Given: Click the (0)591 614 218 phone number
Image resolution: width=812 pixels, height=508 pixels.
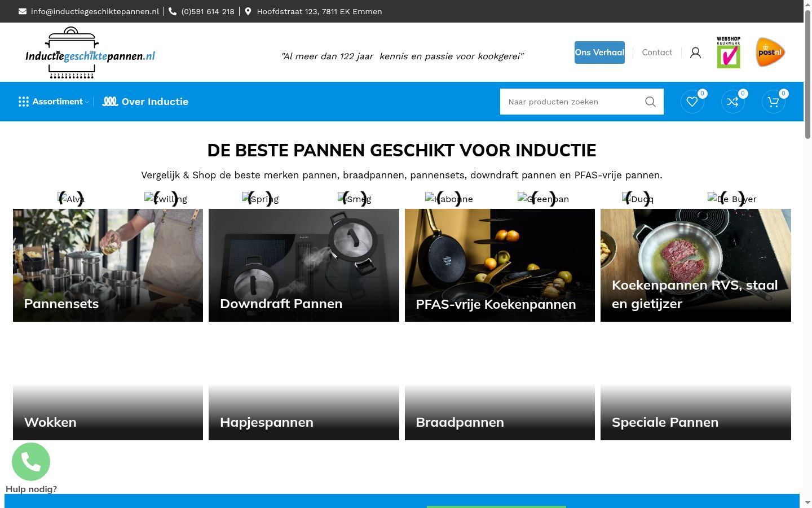Looking at the screenshot, I should tap(208, 11).
